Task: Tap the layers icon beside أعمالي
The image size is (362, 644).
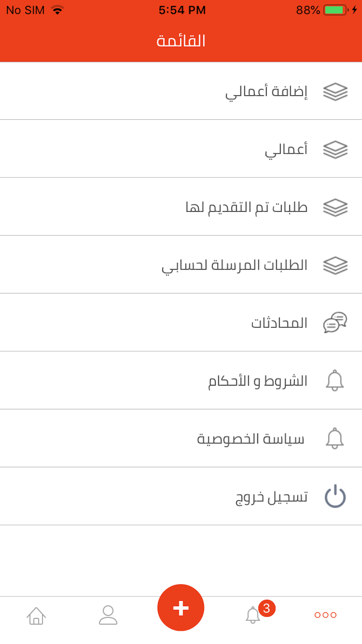Action: [335, 150]
